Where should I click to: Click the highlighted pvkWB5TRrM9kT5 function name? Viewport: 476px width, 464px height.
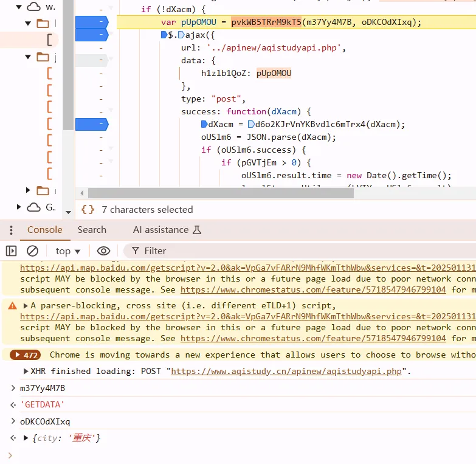[266, 22]
